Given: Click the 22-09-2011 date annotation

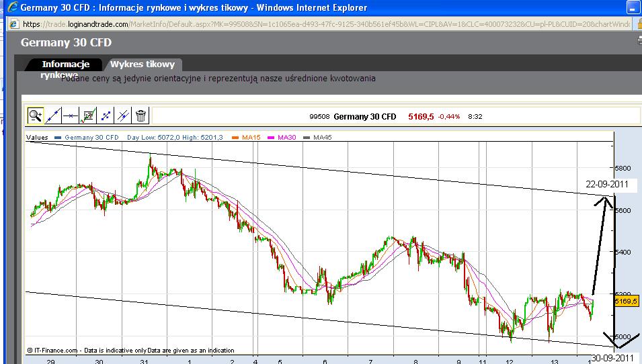Looking at the screenshot, I should coord(606,184).
